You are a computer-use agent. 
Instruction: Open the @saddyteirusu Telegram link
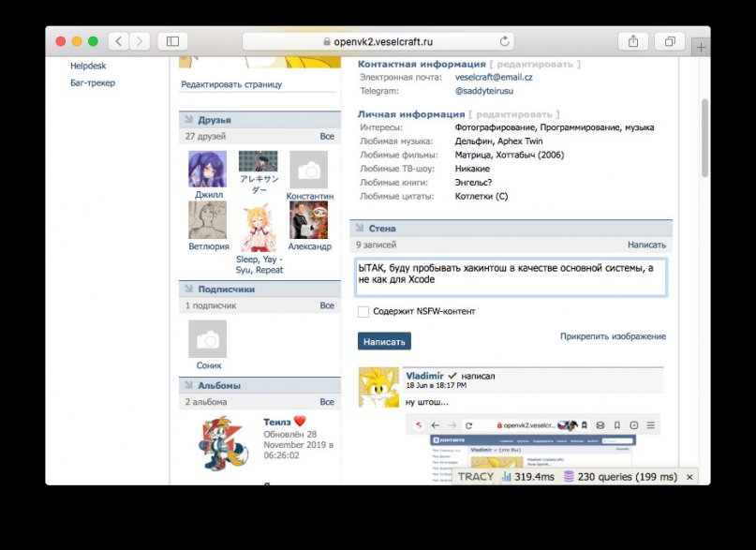coord(484,91)
